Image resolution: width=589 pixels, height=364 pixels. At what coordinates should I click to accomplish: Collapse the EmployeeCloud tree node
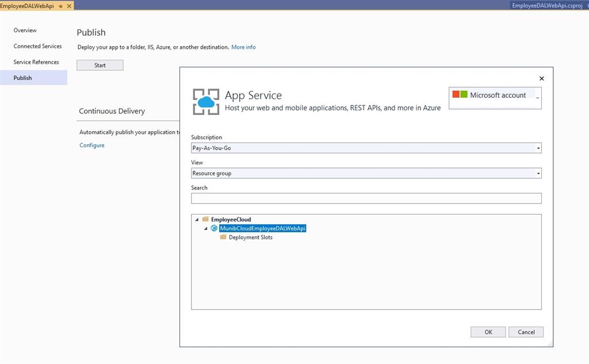tap(197, 219)
